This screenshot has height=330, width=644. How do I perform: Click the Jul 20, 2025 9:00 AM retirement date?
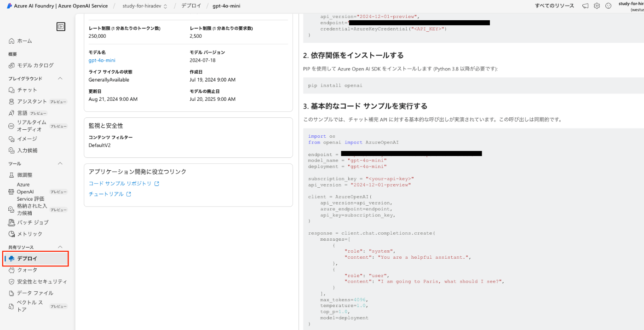[213, 99]
